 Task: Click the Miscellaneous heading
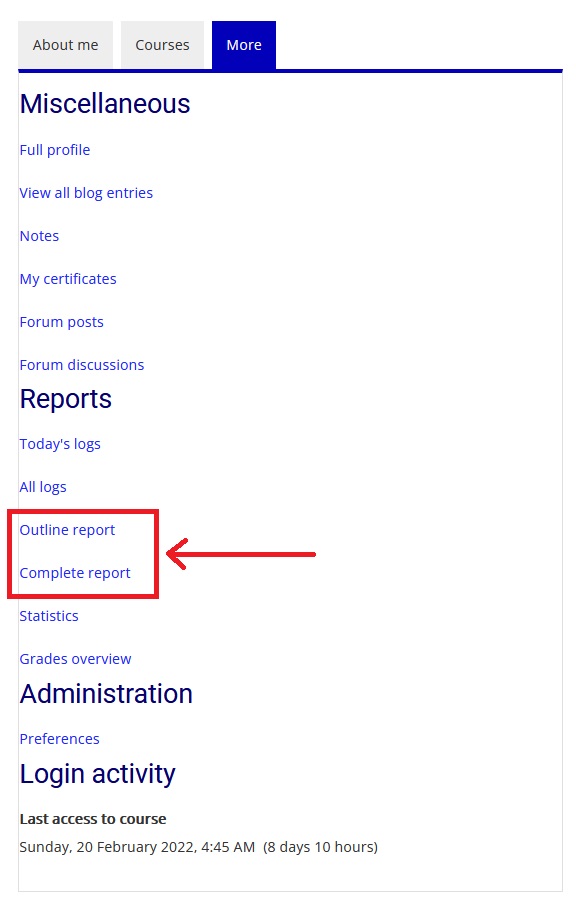pos(105,105)
